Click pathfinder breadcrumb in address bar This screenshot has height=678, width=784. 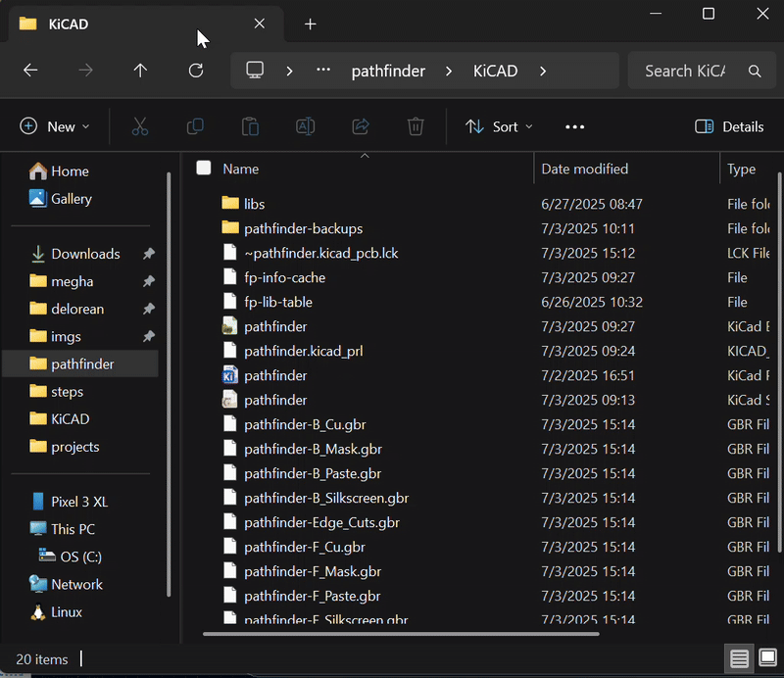point(387,71)
